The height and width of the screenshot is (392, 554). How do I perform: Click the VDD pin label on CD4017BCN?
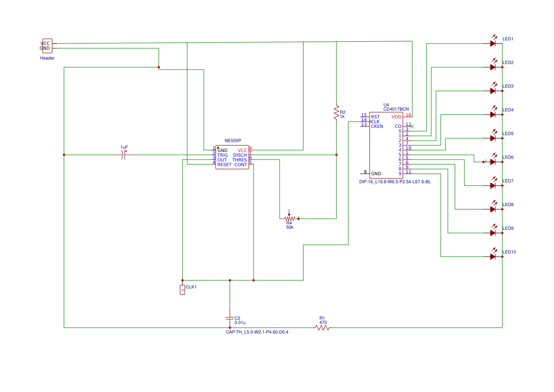(396, 117)
